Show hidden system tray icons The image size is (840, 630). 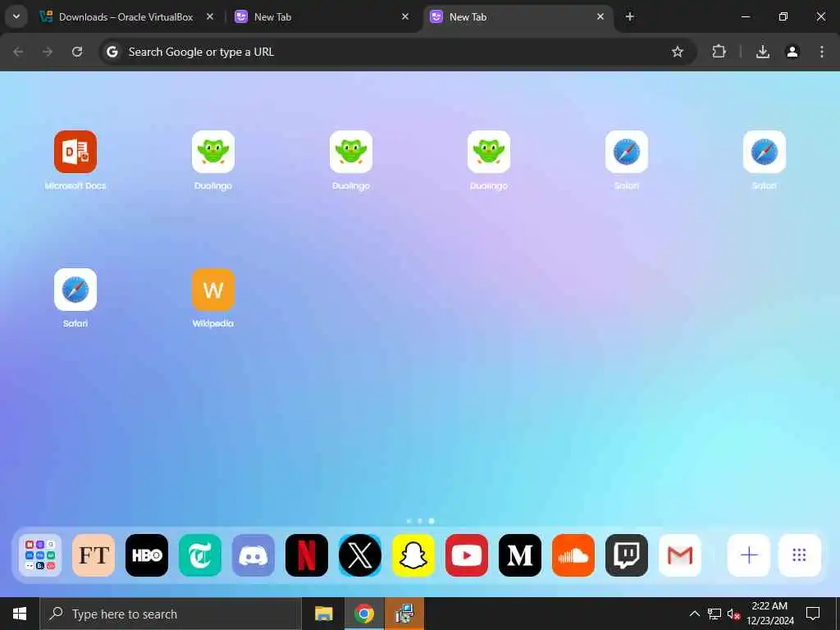click(x=694, y=614)
